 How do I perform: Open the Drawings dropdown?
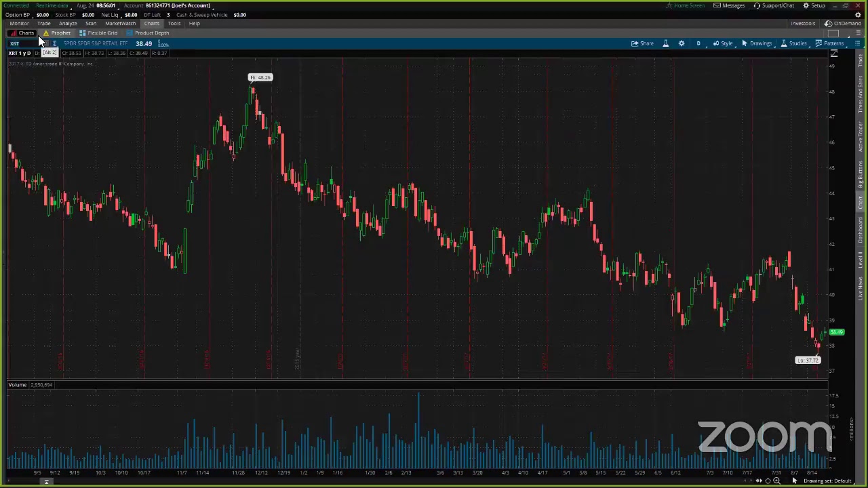(756, 43)
